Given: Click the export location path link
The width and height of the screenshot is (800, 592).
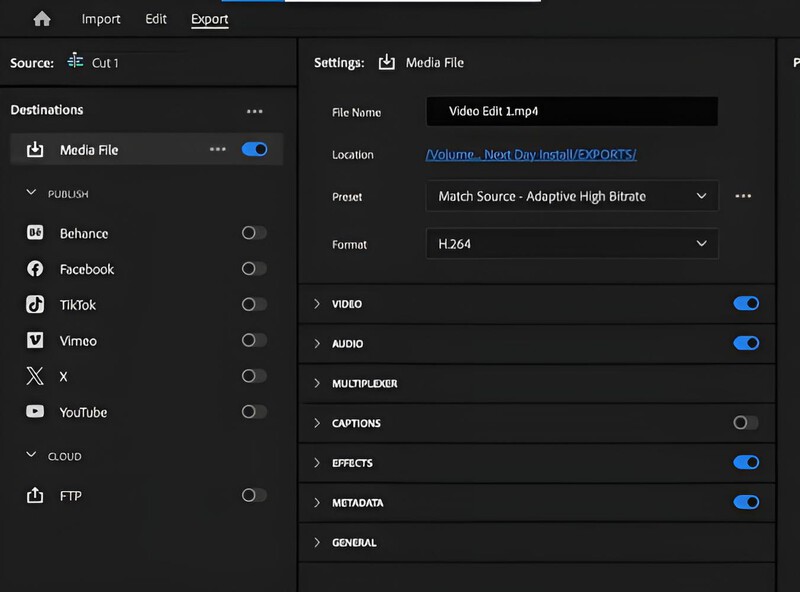Looking at the screenshot, I should [531, 155].
